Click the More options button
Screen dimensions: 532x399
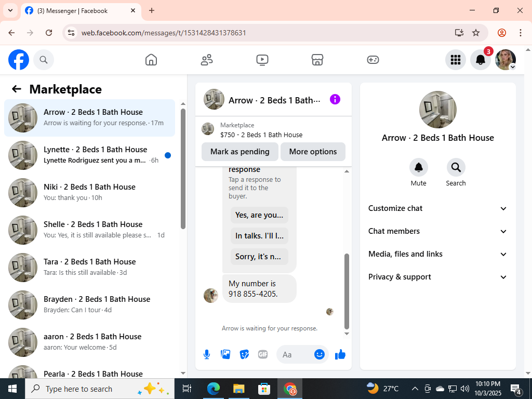click(313, 152)
